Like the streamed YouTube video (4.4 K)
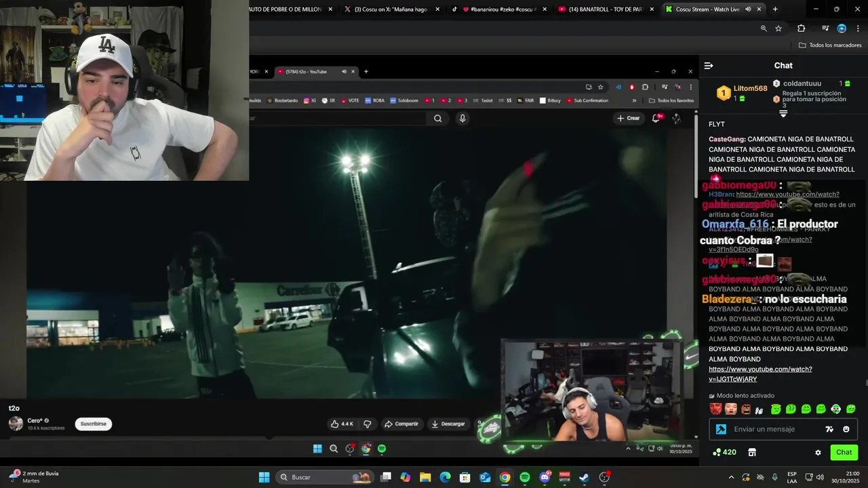868x488 pixels. pos(342,424)
